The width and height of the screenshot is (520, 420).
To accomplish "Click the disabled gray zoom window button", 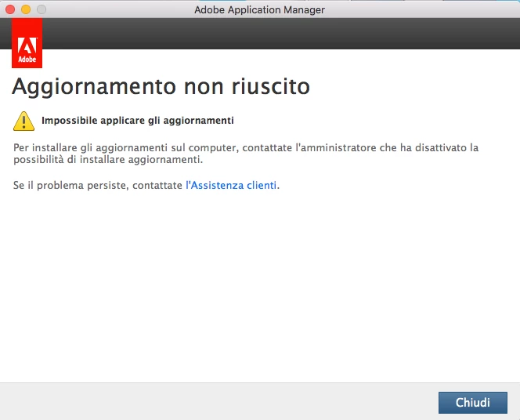I will 42,9.
